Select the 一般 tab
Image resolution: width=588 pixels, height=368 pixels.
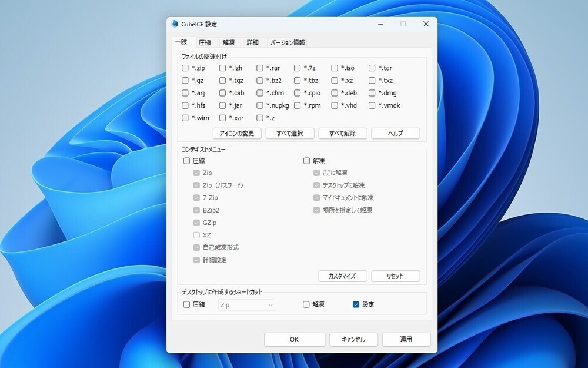click(181, 42)
